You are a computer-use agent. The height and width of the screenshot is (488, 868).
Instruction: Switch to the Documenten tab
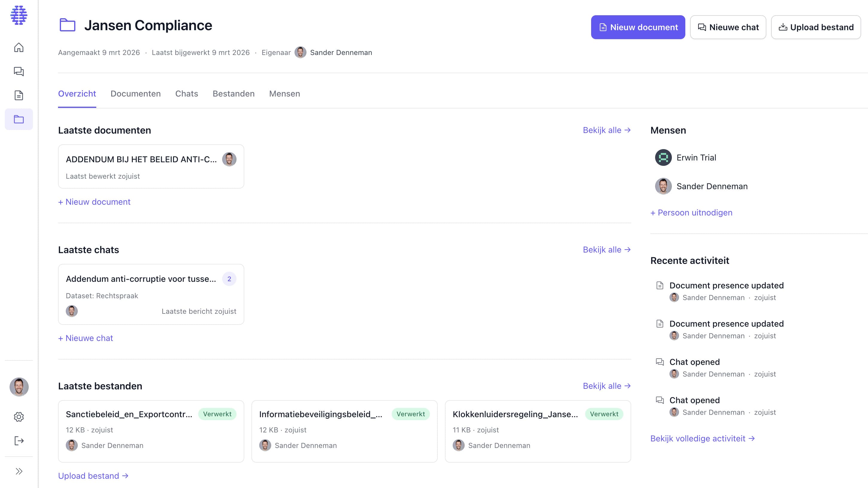(135, 94)
